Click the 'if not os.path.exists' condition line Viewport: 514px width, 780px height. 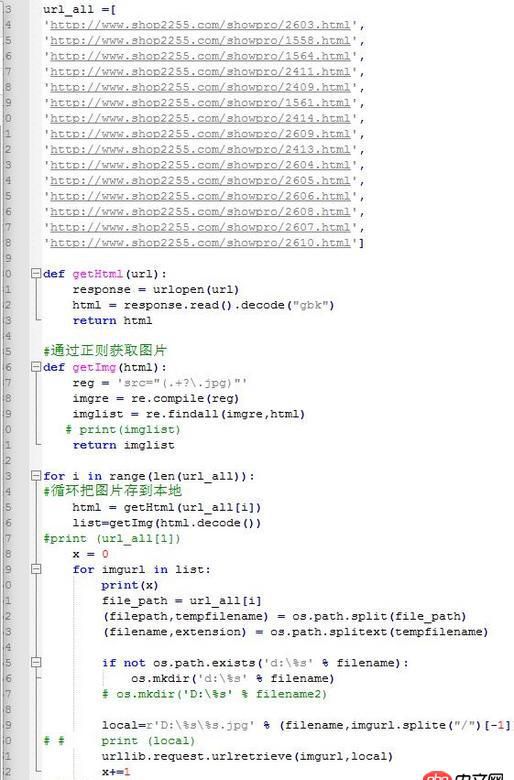(x=255, y=663)
